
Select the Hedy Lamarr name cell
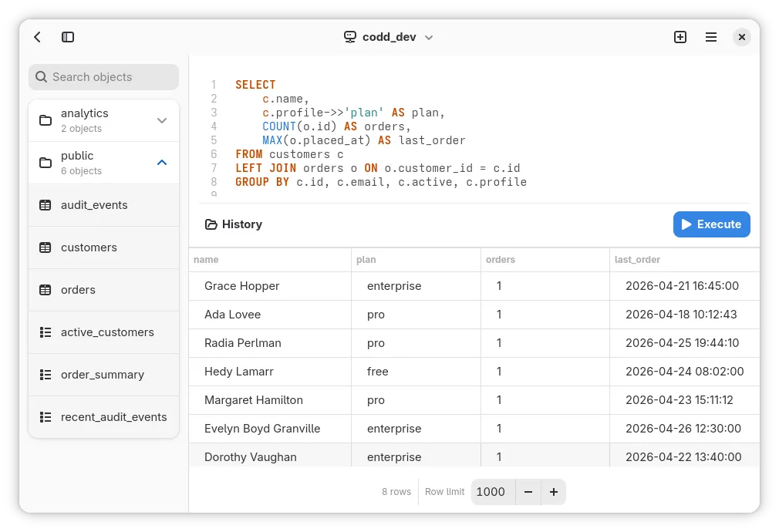(270, 372)
